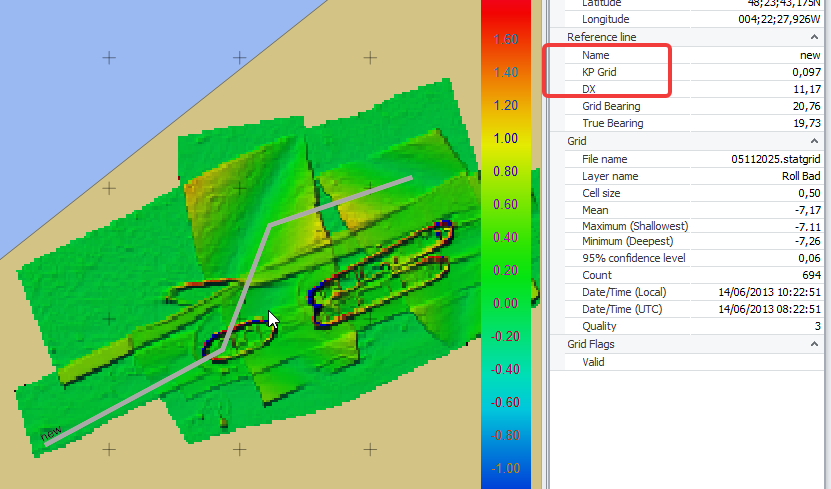Collapse the Grid properties section

(814, 141)
